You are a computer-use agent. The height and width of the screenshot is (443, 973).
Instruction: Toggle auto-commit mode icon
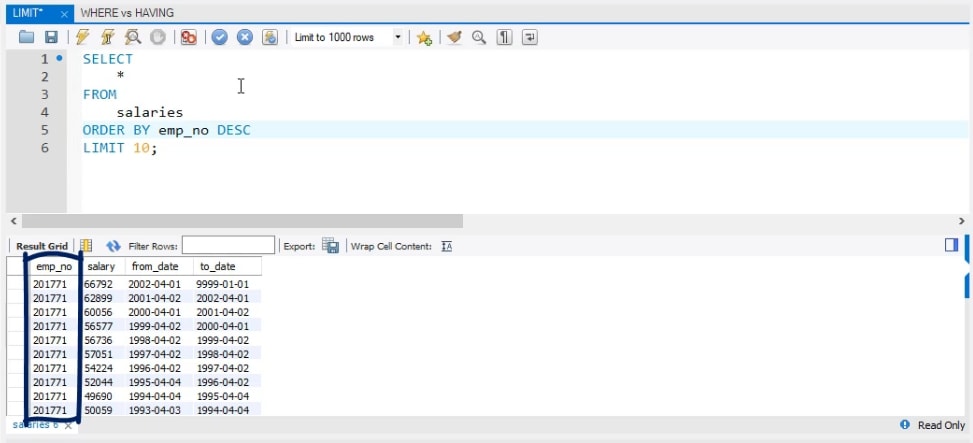click(x=270, y=37)
